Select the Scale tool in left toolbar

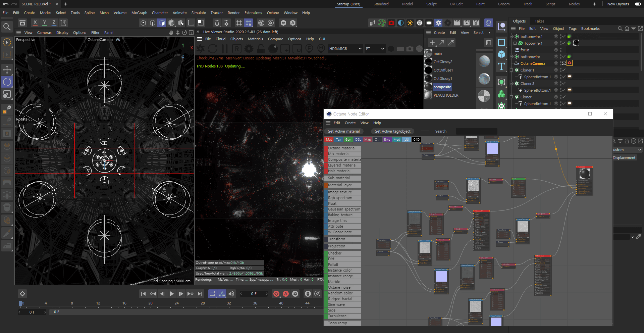pos(7,94)
